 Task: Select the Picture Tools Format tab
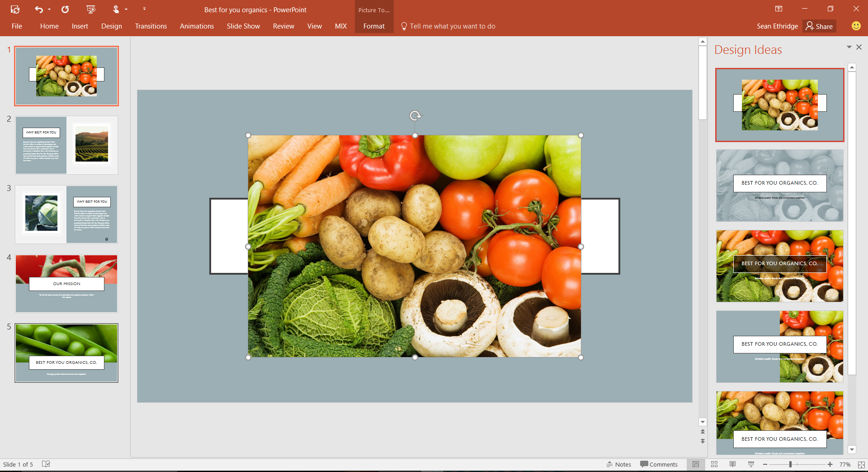pyautogui.click(x=374, y=26)
